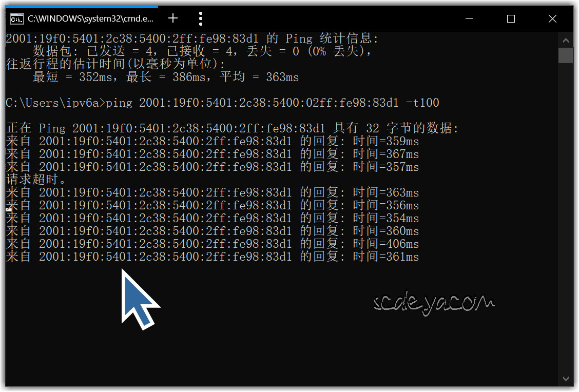Open a new tab with the plus button
Viewport: 579px width, 392px height.
173,18
